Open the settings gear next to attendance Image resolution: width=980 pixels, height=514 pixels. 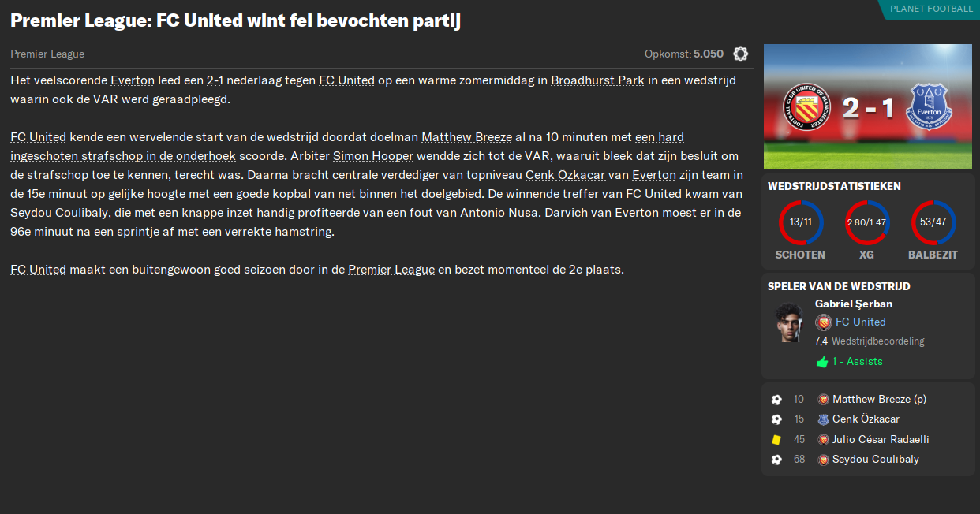[x=740, y=54]
